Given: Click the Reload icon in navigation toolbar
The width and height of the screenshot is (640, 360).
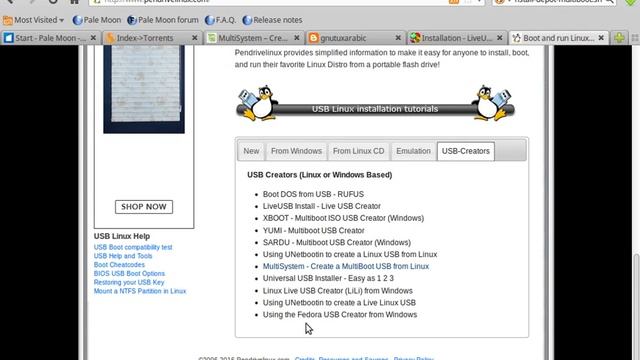Looking at the screenshot, I should 53,2.
